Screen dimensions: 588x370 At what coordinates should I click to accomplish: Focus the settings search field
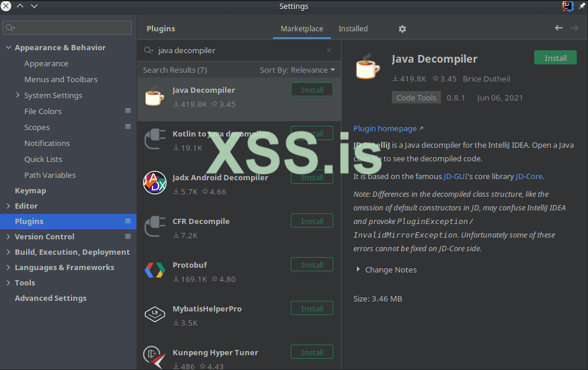tap(67, 28)
